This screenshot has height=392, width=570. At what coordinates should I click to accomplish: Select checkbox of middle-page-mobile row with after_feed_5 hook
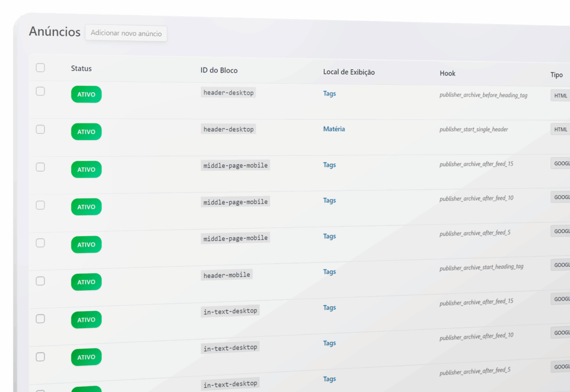[40, 243]
